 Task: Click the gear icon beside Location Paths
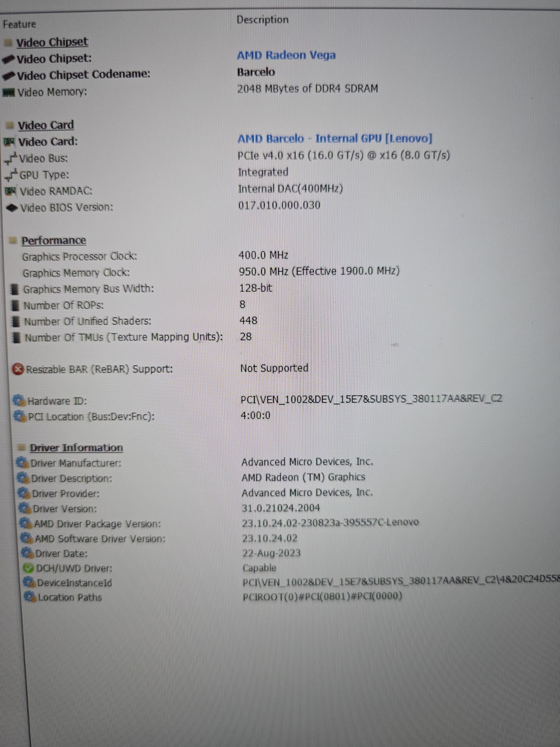[30, 597]
